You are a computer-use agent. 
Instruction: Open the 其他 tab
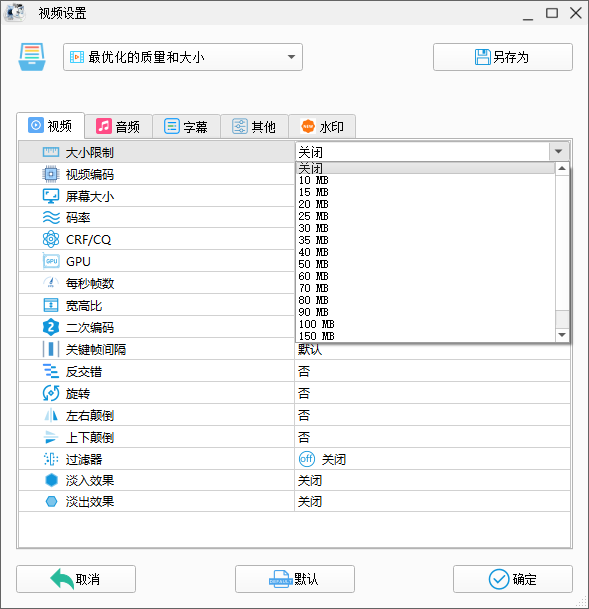pyautogui.click(x=254, y=126)
